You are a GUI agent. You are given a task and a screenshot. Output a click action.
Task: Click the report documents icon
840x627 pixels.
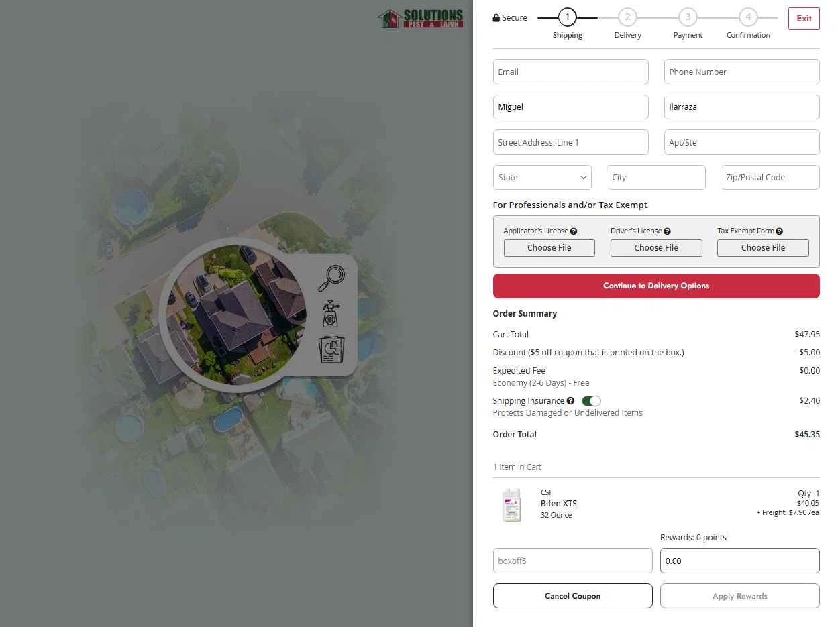[331, 350]
